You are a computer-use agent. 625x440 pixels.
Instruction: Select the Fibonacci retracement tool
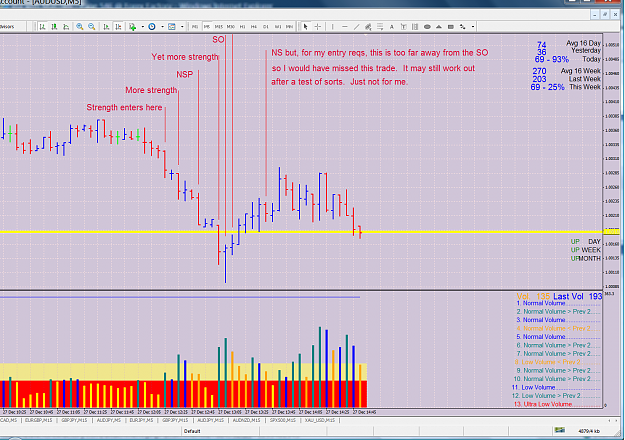coord(380,27)
